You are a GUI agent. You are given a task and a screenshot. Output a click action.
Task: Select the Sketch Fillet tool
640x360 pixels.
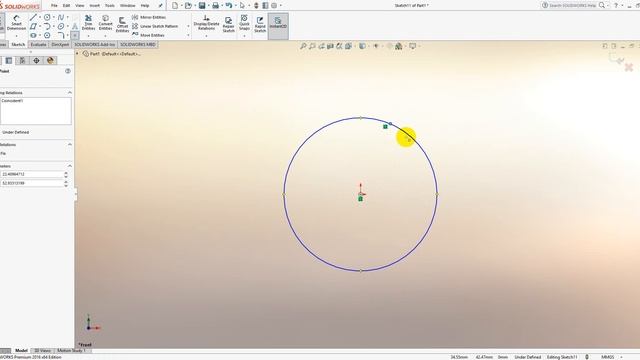[x=61, y=36]
